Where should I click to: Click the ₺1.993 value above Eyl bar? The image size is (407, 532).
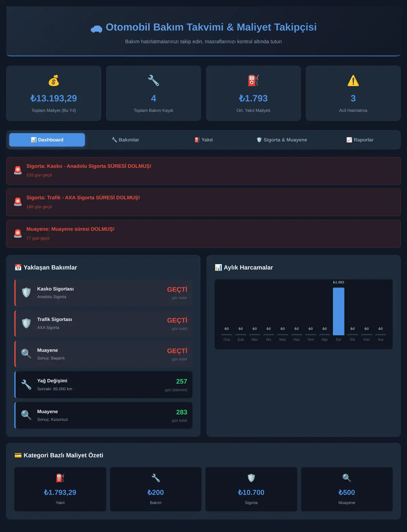point(338,282)
